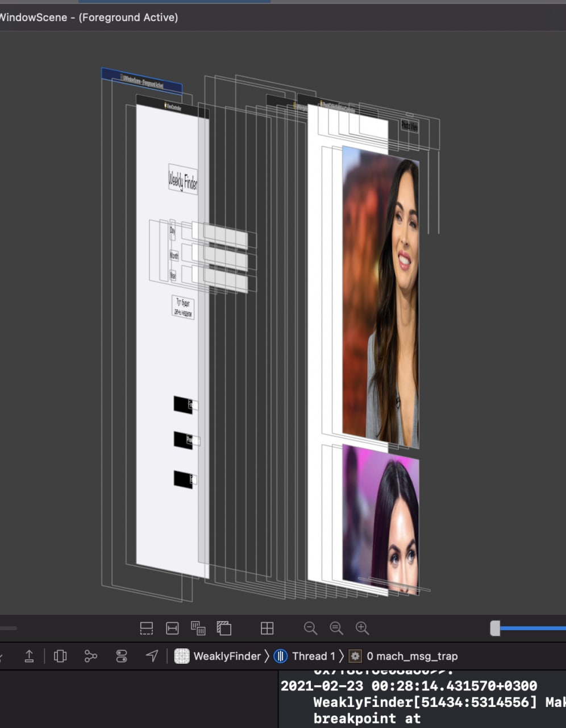Click the 2021-02-23 00:28:14 console log line
The width and height of the screenshot is (566, 728).
click(409, 686)
